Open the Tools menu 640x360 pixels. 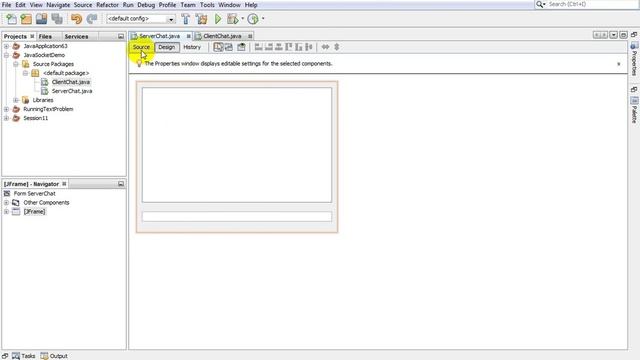click(x=207, y=5)
